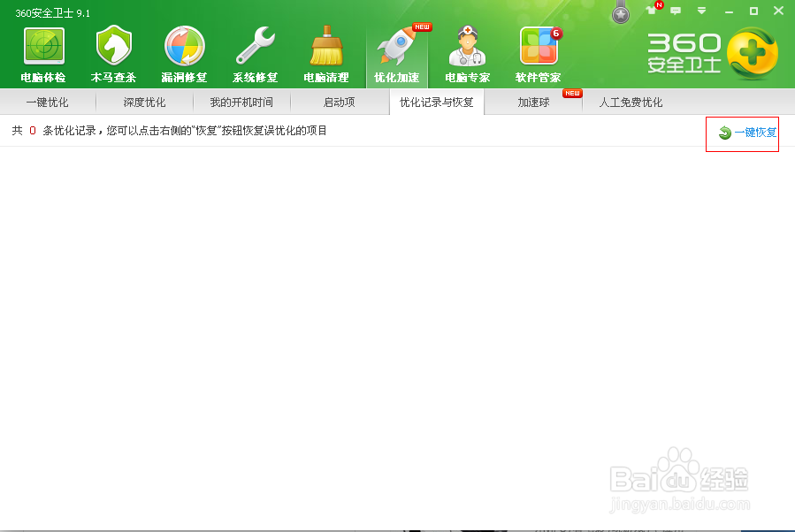The width and height of the screenshot is (795, 532).
Task: Maximize the 360 window
Action: click(x=754, y=11)
